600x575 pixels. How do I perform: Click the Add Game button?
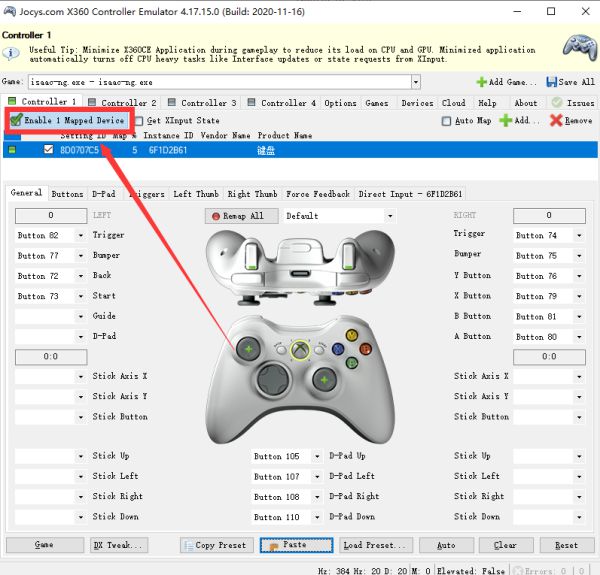pos(508,82)
